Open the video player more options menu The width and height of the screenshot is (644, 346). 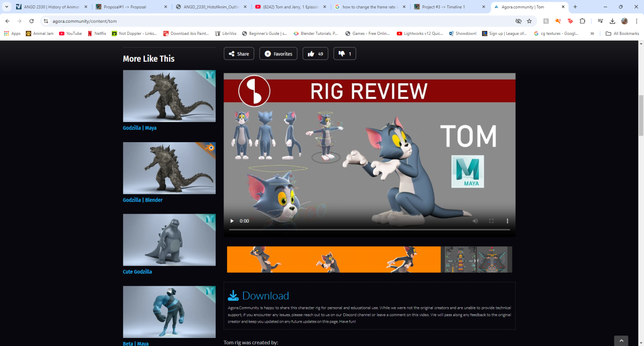pos(507,221)
